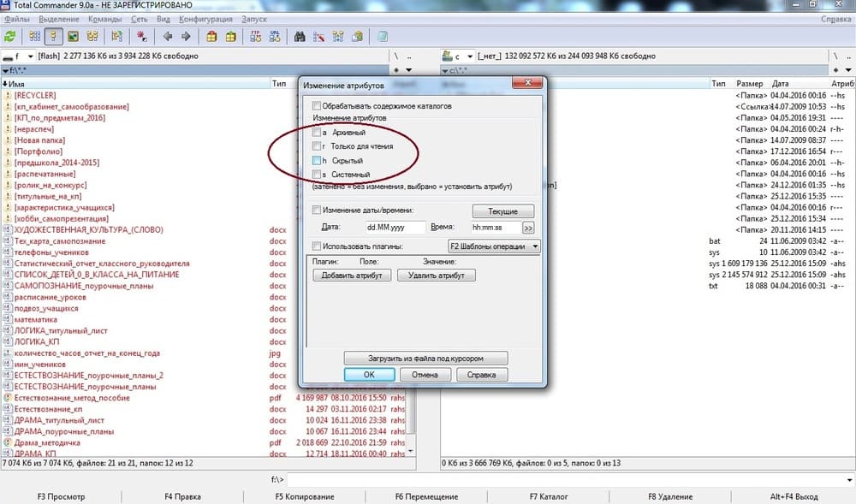Click the '>>' button next to time field
This screenshot has height=504, width=856.
point(528,228)
